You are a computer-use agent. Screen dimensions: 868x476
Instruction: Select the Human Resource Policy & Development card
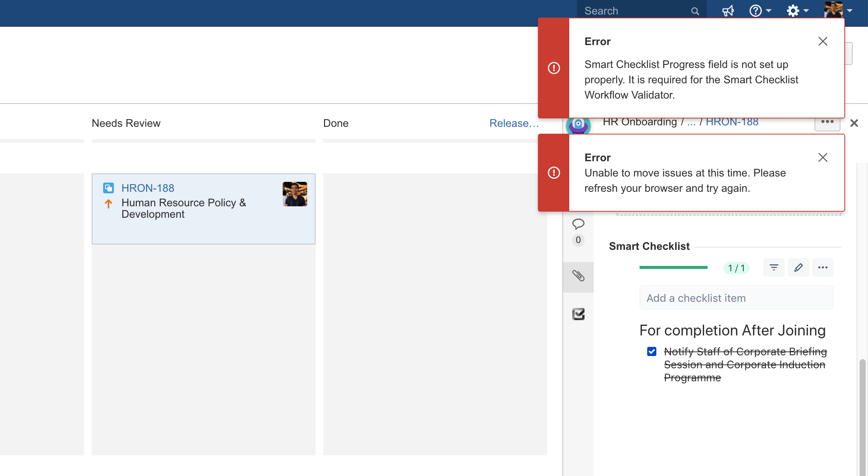coord(204,209)
